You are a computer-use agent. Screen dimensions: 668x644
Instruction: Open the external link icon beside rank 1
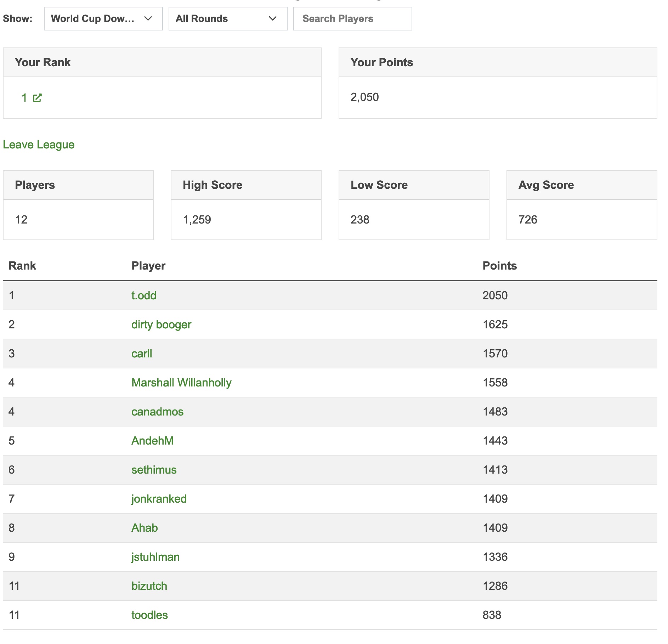point(37,98)
